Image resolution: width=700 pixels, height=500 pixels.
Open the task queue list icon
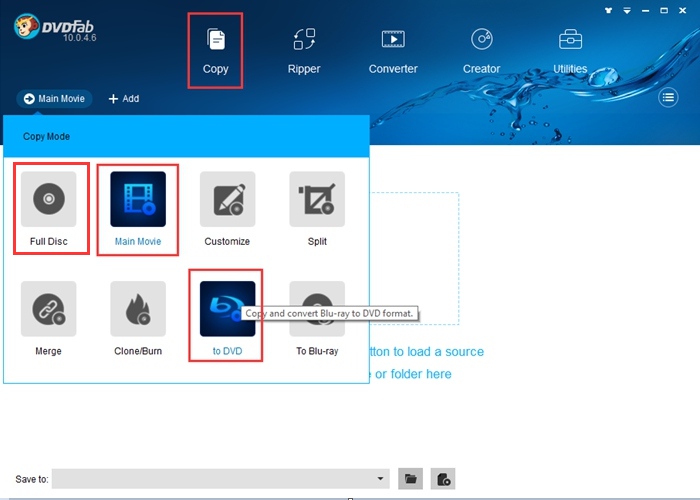[x=668, y=97]
